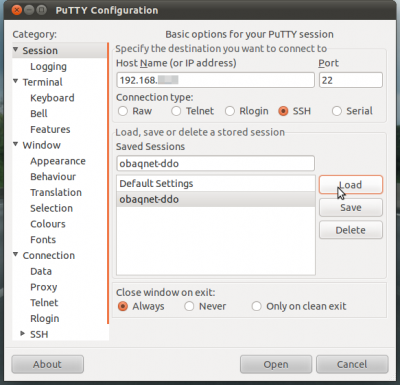The width and height of the screenshot is (400, 385).
Task: Maximize the PuTTY Configuration window
Action: tap(41, 10)
